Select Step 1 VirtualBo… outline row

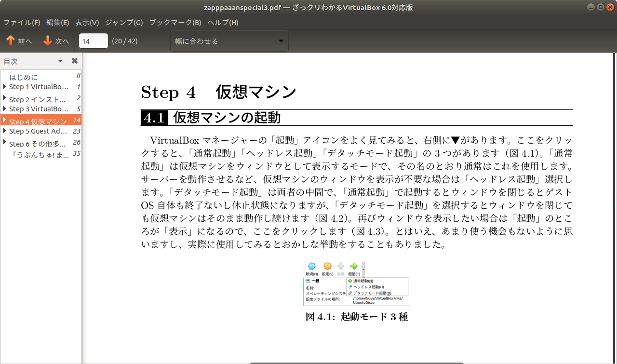click(x=41, y=87)
